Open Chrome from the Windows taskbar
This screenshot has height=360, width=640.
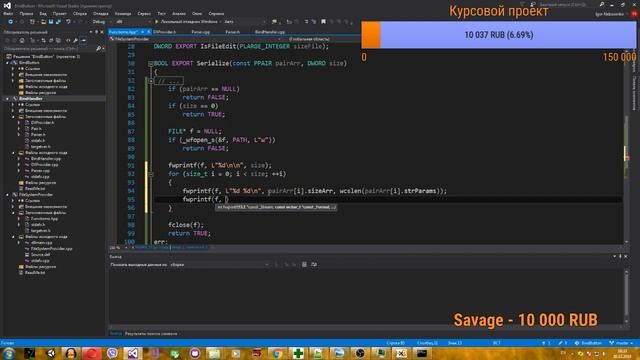pyautogui.click(x=277, y=353)
